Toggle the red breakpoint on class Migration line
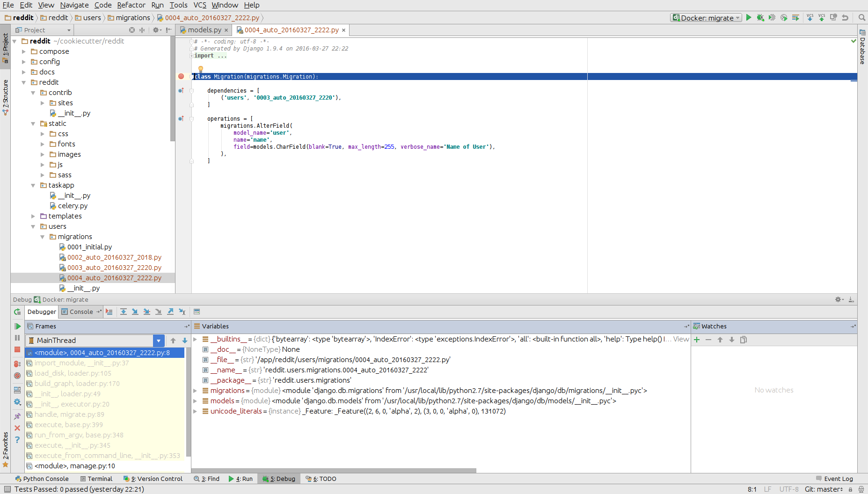This screenshot has width=868, height=494. [181, 76]
